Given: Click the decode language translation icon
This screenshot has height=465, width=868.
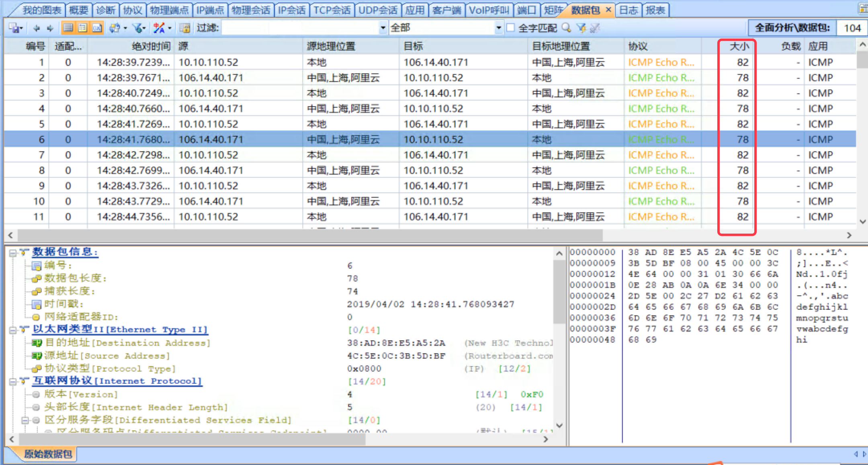Looking at the screenshot, I should [x=159, y=28].
